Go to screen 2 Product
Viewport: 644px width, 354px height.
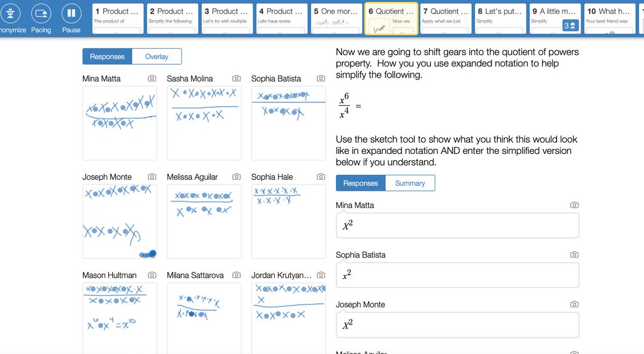click(x=172, y=19)
